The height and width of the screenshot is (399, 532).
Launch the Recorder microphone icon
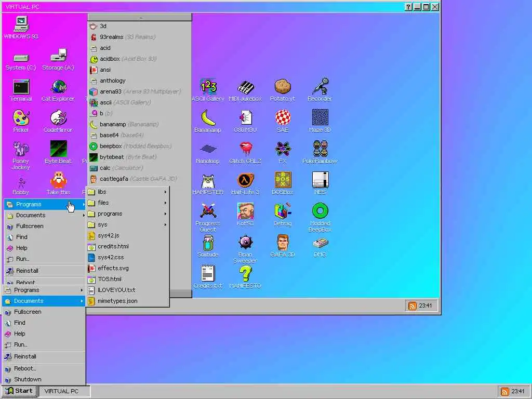pyautogui.click(x=320, y=90)
